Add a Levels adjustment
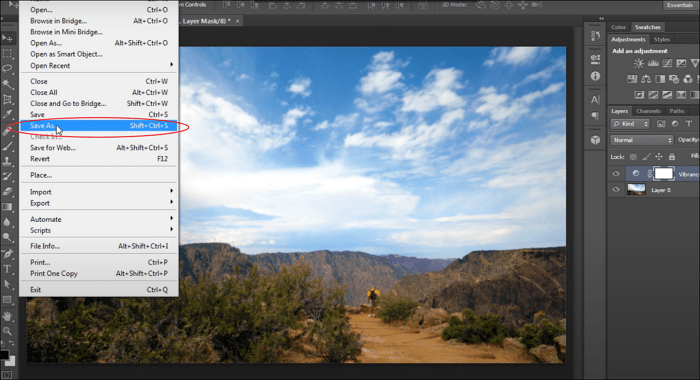 tap(653, 63)
